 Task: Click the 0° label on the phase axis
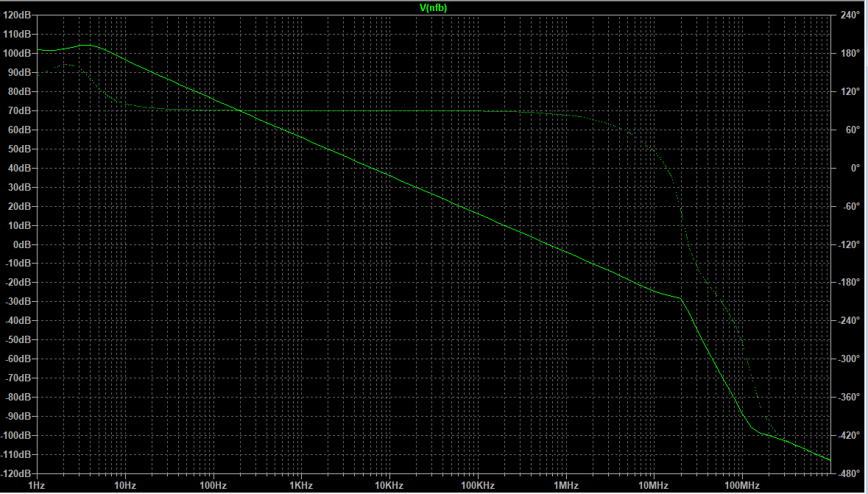[x=855, y=168]
